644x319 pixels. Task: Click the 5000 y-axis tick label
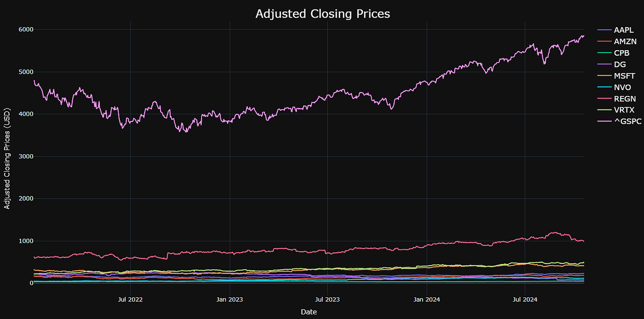[25, 72]
